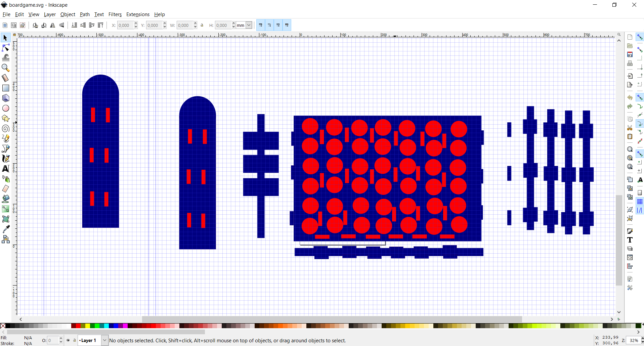Screen dimensions: 644x346
Task: Toggle scaling rounded rectangle corners
Action: click(x=269, y=25)
